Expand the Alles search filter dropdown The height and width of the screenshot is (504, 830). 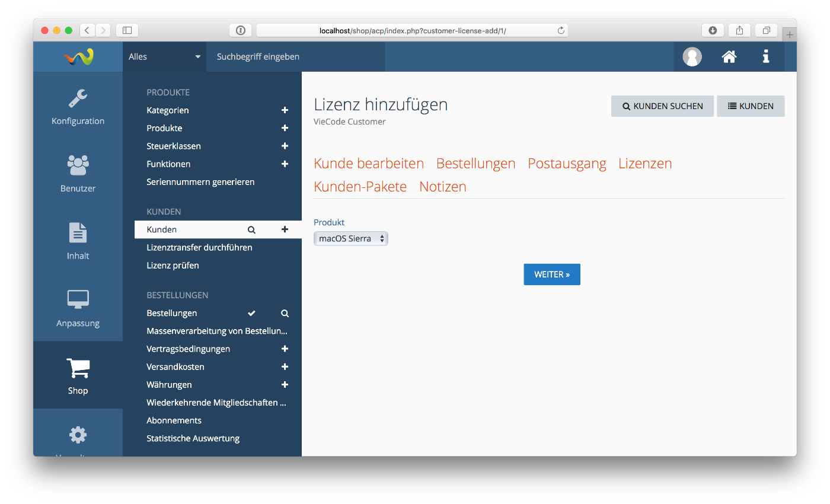coord(164,57)
